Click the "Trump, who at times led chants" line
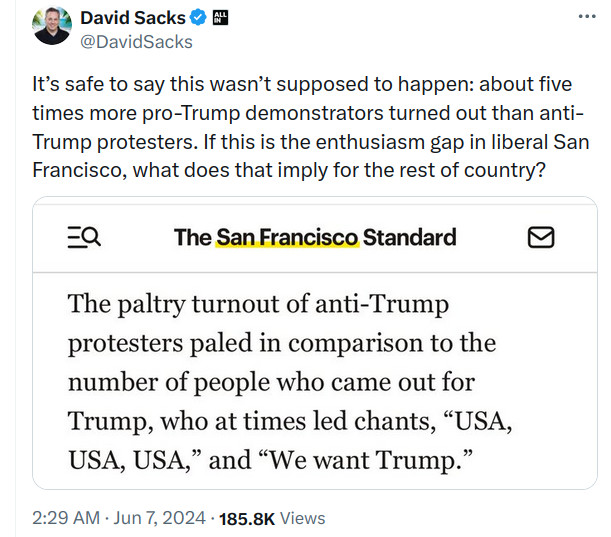The height and width of the screenshot is (537, 611). [x=290, y=423]
